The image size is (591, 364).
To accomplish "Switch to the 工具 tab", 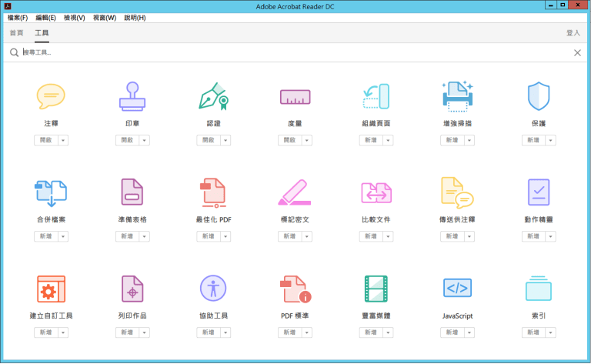I will (x=42, y=33).
